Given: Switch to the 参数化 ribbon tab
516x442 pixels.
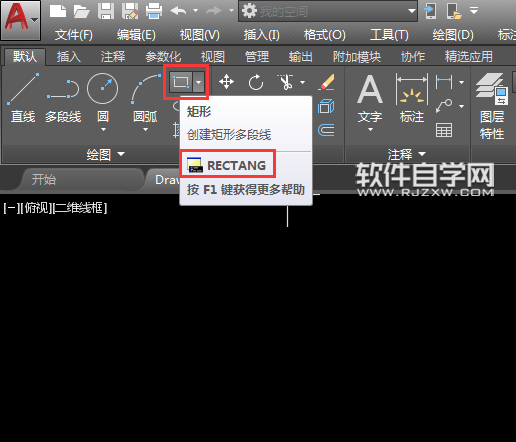Looking at the screenshot, I should click(163, 57).
